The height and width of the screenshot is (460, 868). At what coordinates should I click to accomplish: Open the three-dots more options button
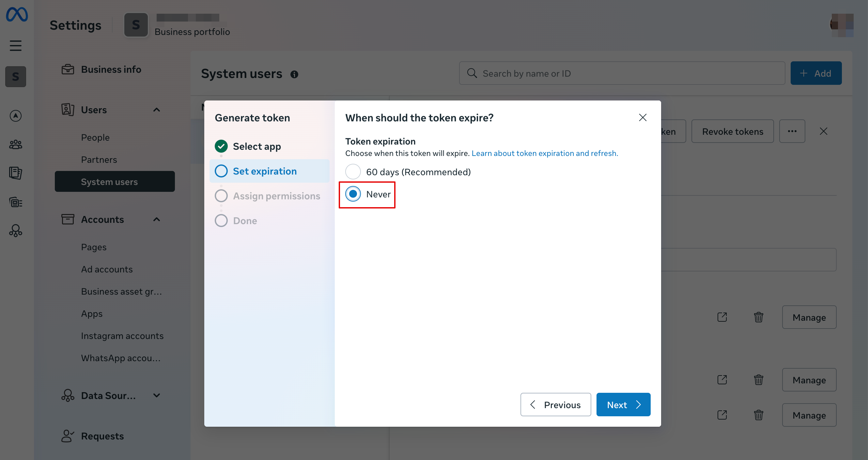pyautogui.click(x=792, y=131)
